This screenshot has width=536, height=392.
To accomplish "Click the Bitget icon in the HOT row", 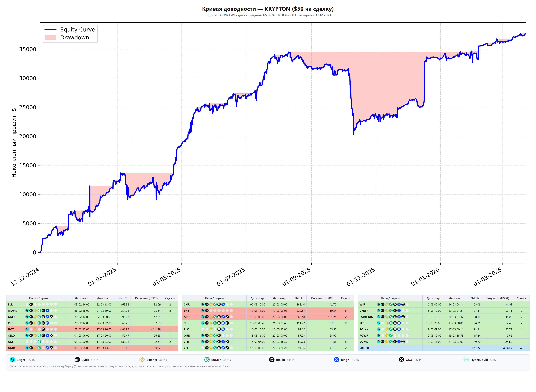I will [x=27, y=329].
